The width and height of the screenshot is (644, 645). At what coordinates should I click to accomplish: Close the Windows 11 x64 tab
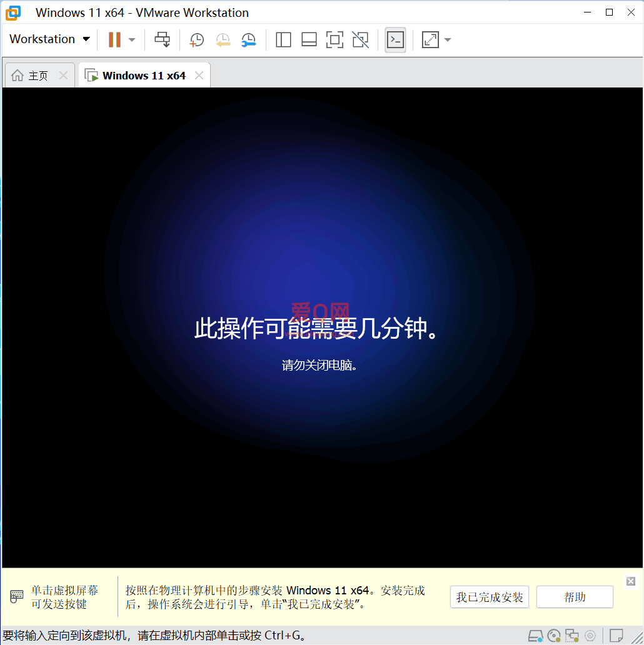(x=199, y=76)
